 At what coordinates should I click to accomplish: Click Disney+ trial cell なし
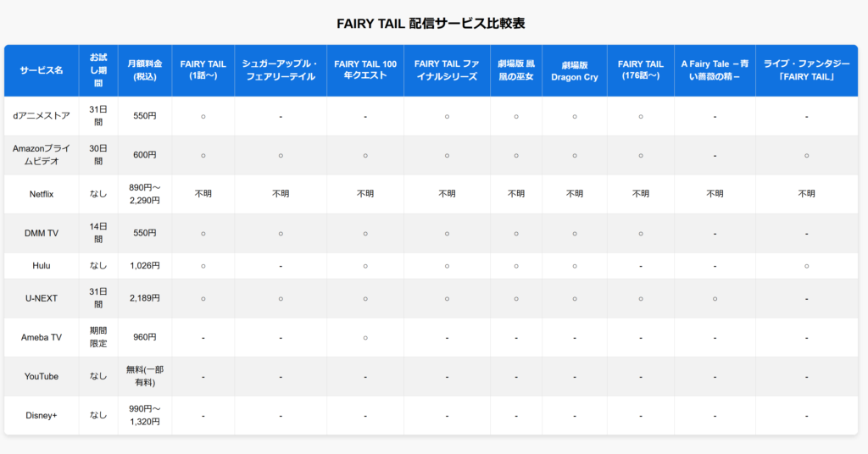click(98, 415)
